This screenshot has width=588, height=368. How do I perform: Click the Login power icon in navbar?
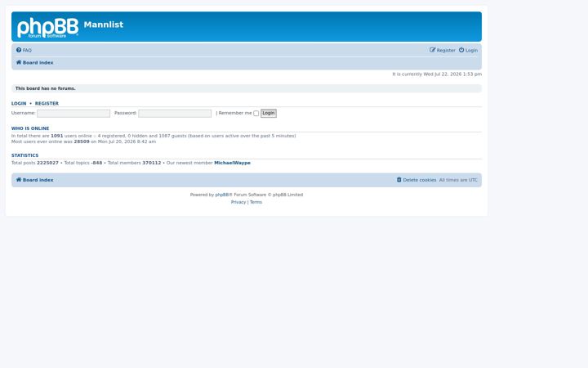(461, 50)
